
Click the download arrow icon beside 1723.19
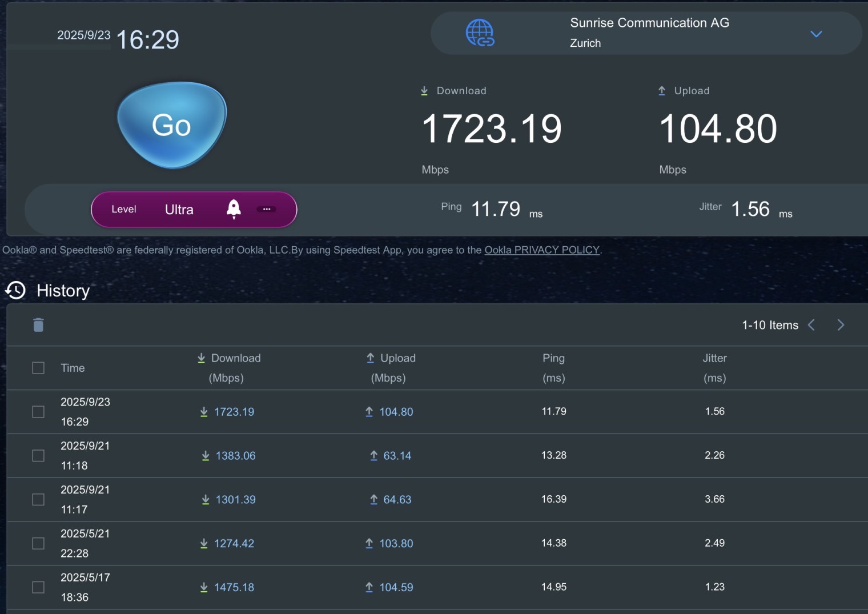coord(204,412)
